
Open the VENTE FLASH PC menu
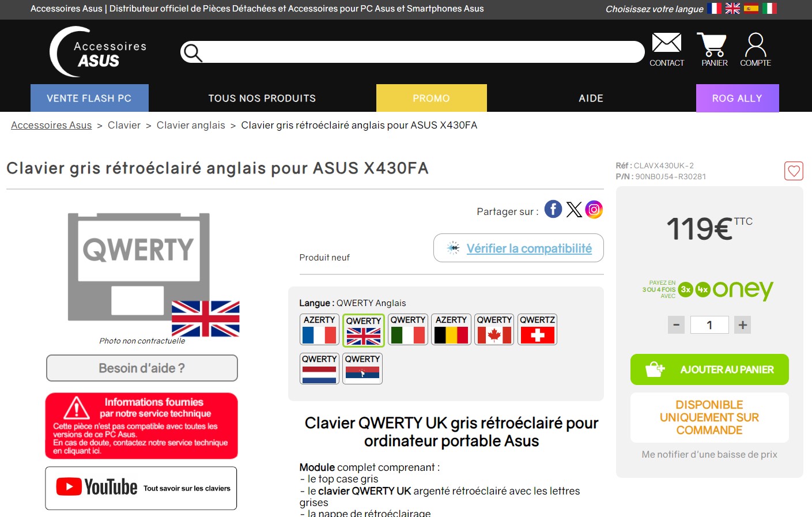point(89,98)
